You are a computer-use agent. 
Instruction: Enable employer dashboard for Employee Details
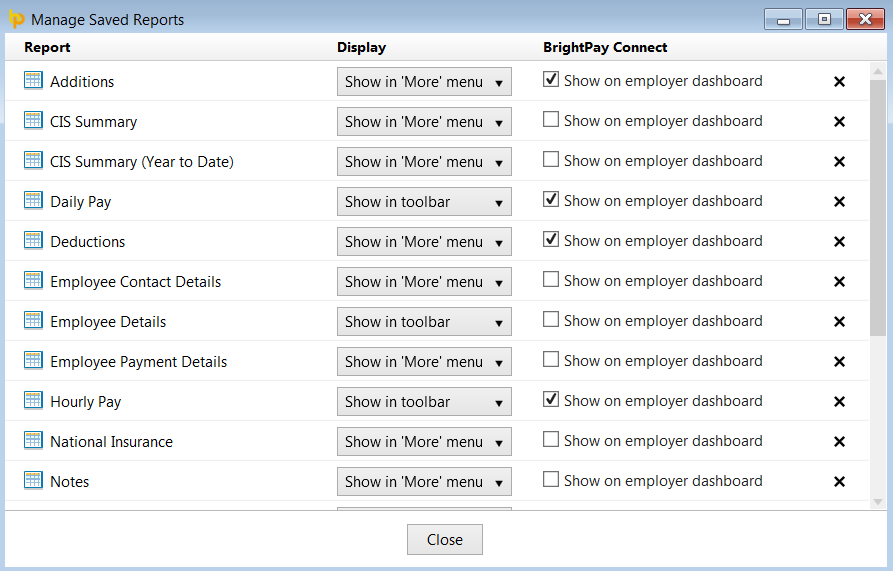[551, 319]
